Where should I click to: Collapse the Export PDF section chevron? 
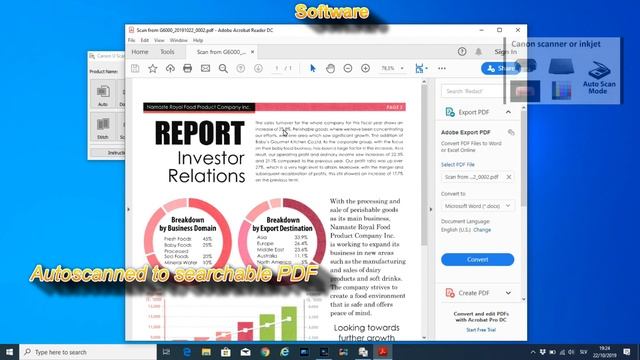click(508, 112)
